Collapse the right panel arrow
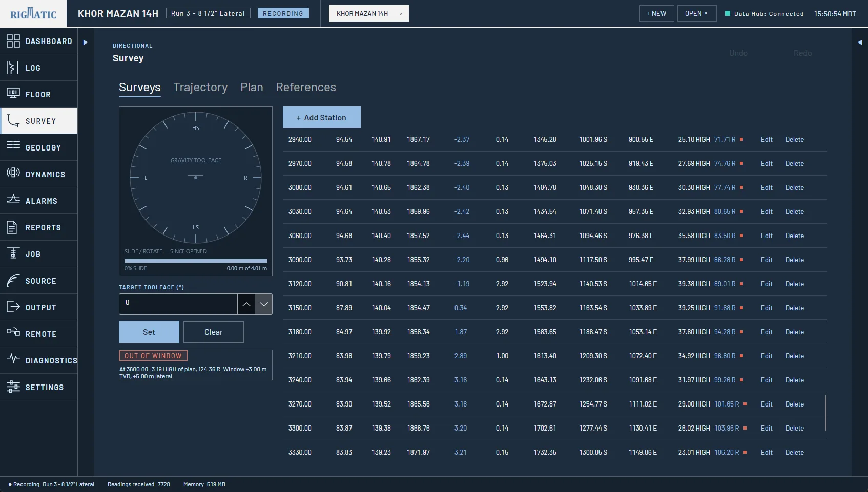The height and width of the screenshot is (492, 868). (860, 42)
